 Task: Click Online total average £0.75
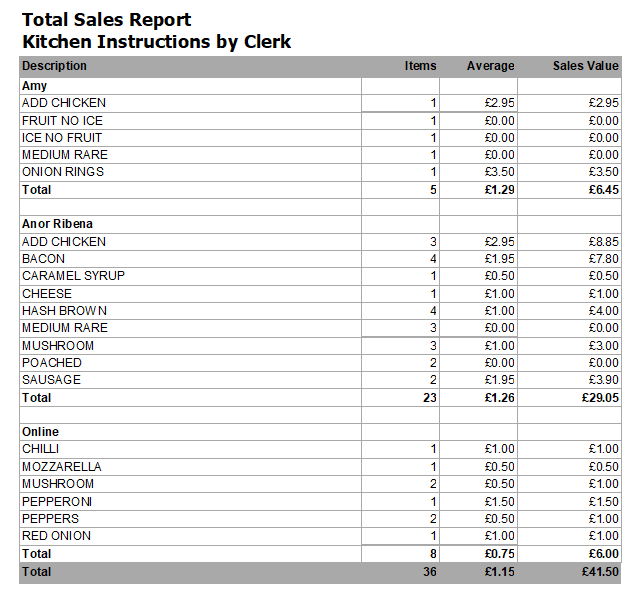pos(500,554)
